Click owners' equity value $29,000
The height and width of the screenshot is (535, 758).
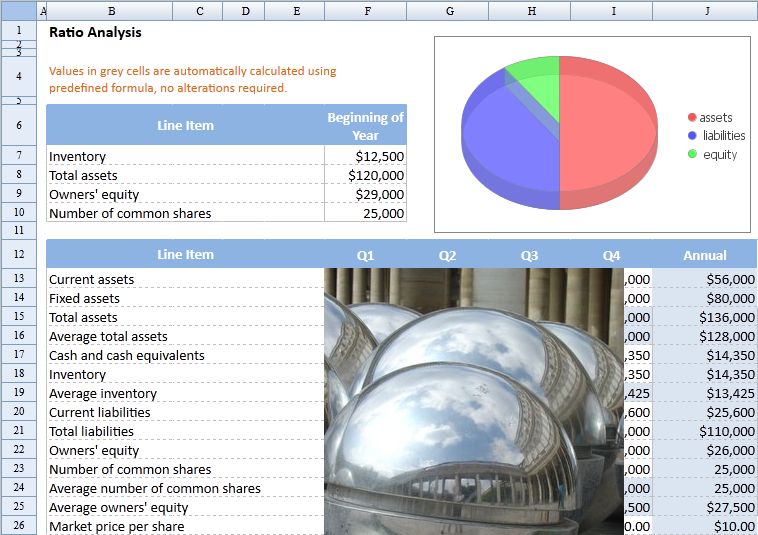379,194
